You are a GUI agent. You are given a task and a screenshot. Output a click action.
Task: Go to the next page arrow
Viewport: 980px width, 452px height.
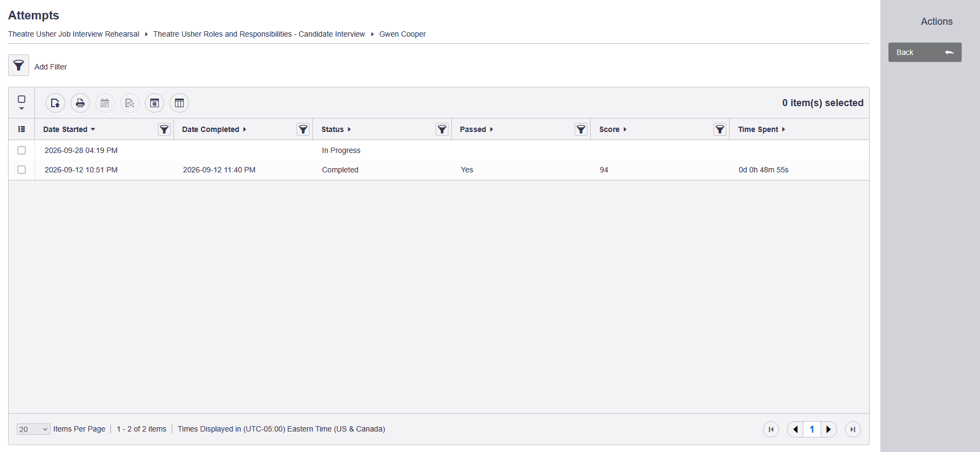click(829, 429)
